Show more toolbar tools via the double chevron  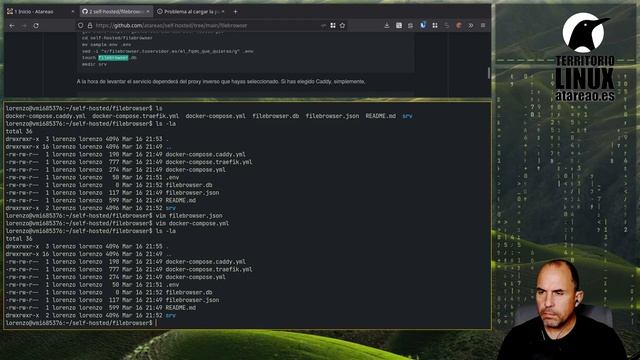pos(471,25)
